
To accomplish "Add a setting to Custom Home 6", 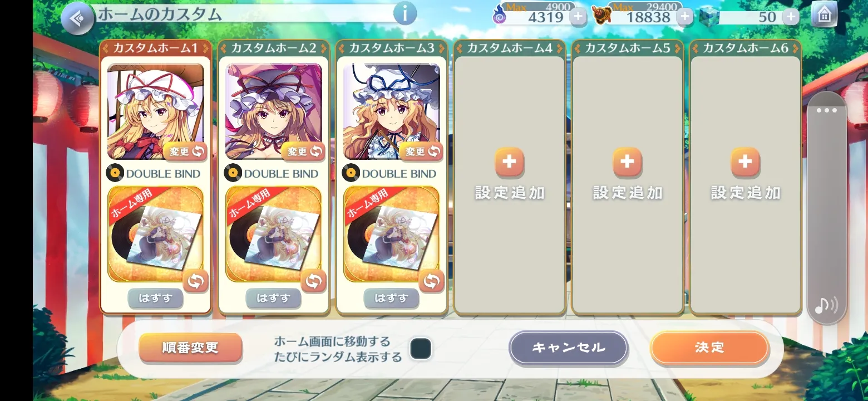I will point(745,173).
